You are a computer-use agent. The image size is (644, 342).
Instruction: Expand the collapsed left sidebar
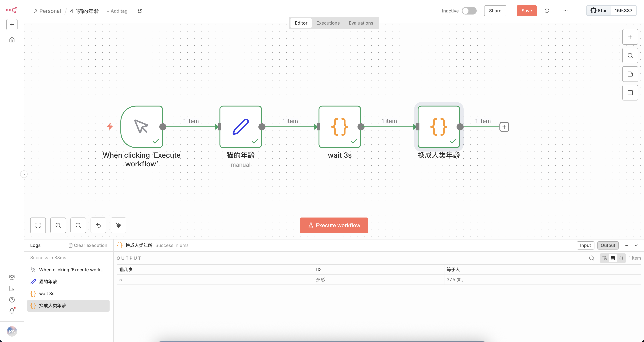coord(24,174)
